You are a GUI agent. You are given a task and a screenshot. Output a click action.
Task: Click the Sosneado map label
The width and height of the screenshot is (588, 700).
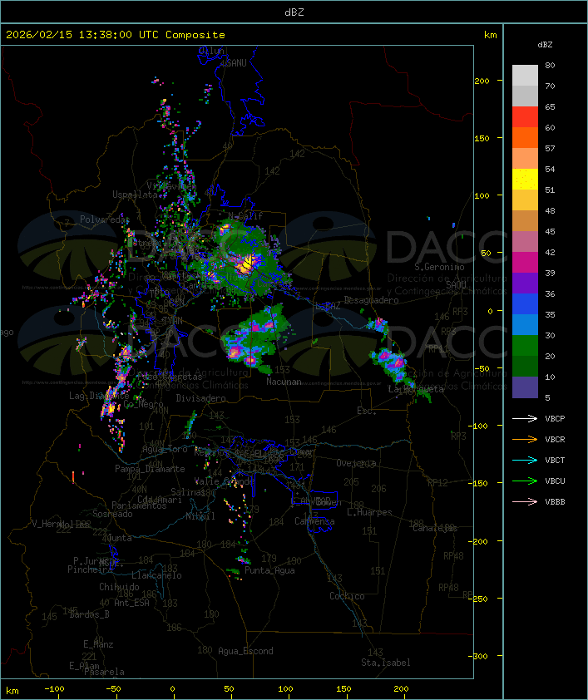point(112,514)
